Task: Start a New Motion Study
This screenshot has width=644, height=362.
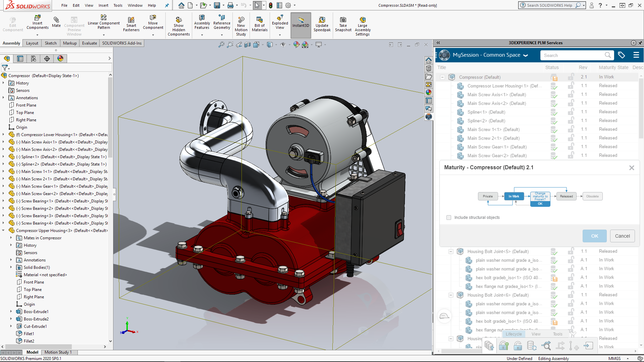Action: (x=241, y=23)
